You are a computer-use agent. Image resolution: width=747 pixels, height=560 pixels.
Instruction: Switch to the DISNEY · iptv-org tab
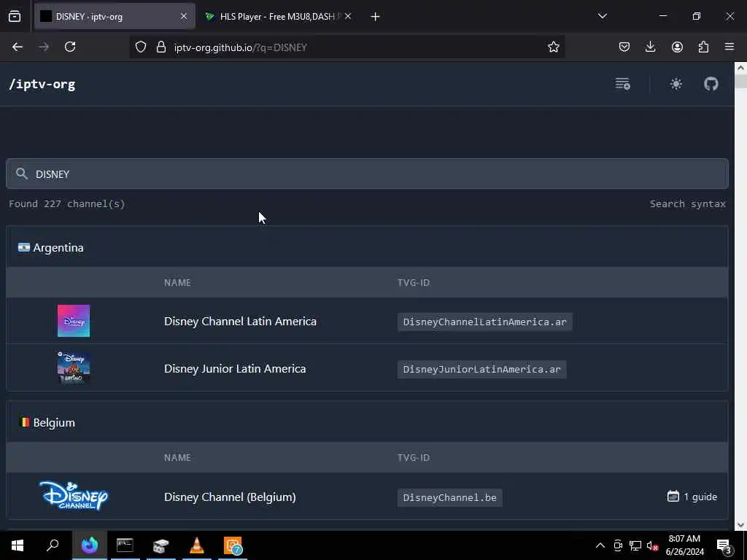coord(113,17)
